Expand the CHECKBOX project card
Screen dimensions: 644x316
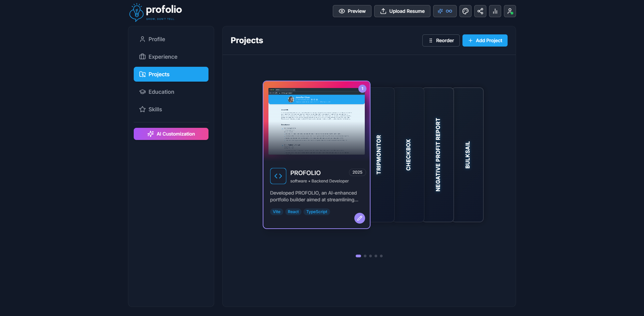click(x=409, y=155)
